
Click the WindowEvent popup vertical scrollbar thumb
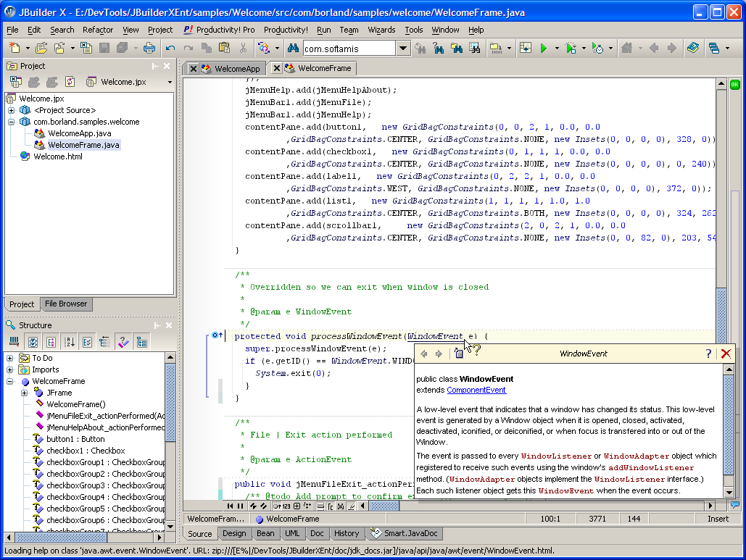pos(729,425)
